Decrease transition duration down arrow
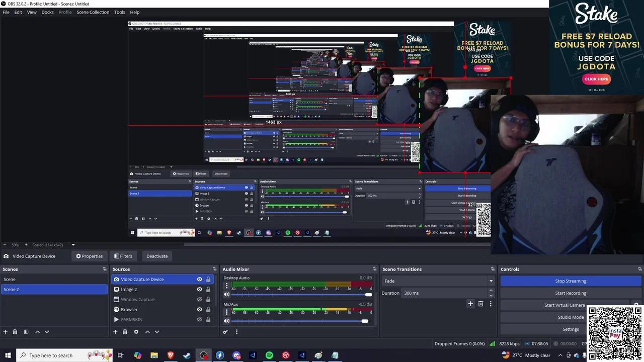The image size is (644, 362). tap(491, 296)
